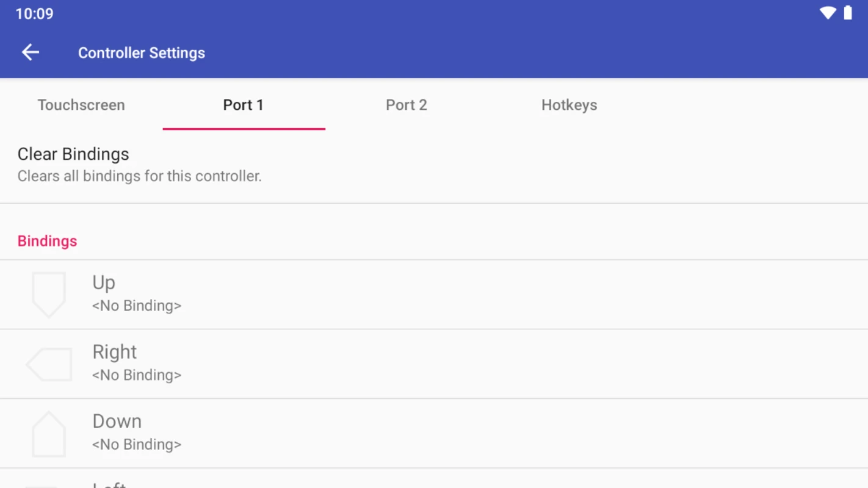Open the Down binding label
868x488 pixels.
tap(117, 422)
